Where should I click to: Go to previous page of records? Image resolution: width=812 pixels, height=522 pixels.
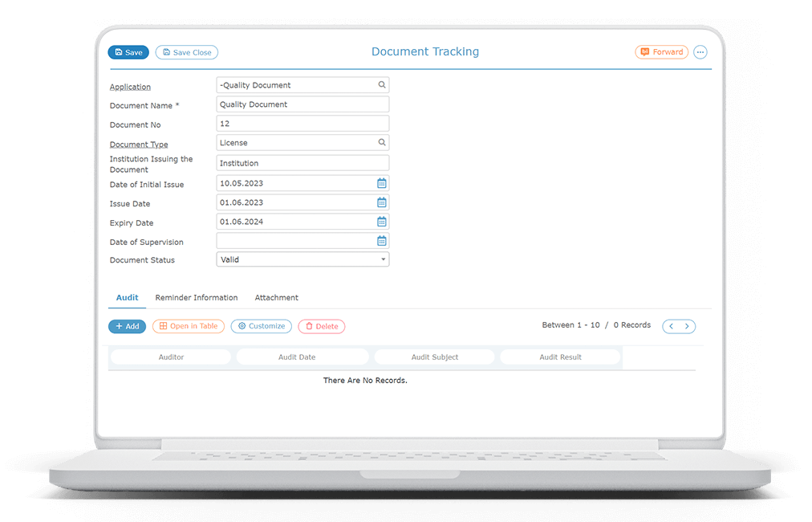tap(671, 326)
